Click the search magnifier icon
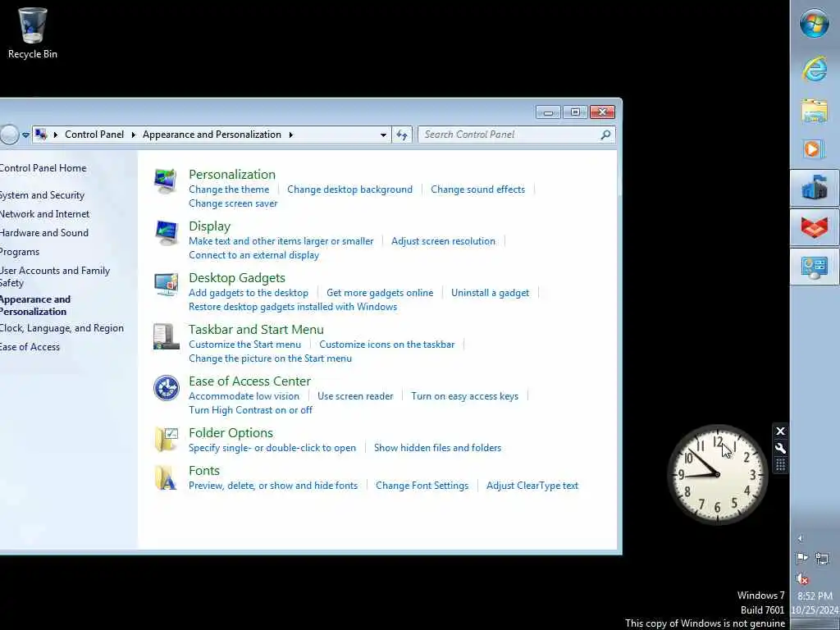 [x=605, y=135]
